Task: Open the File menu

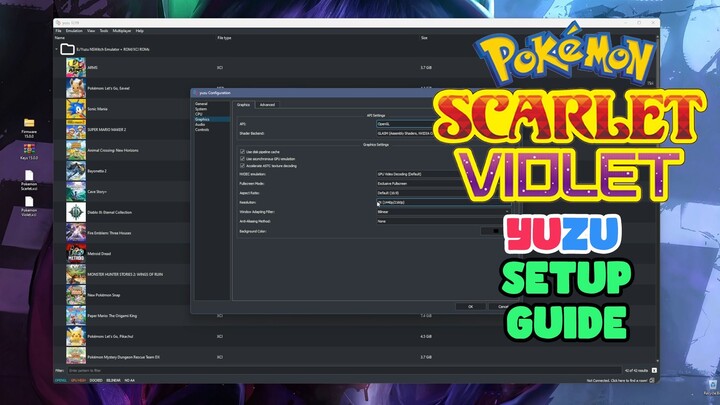Action: coord(58,31)
